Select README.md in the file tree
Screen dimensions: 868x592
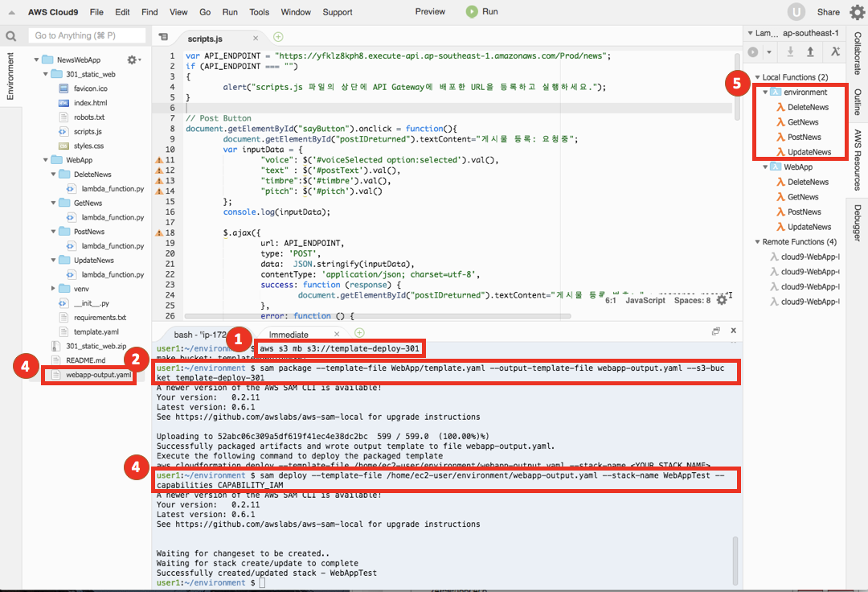click(85, 360)
